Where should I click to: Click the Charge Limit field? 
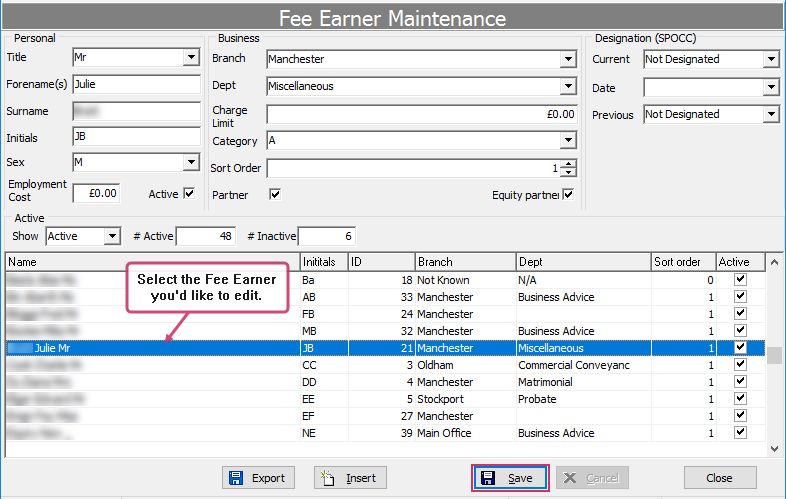(x=422, y=114)
